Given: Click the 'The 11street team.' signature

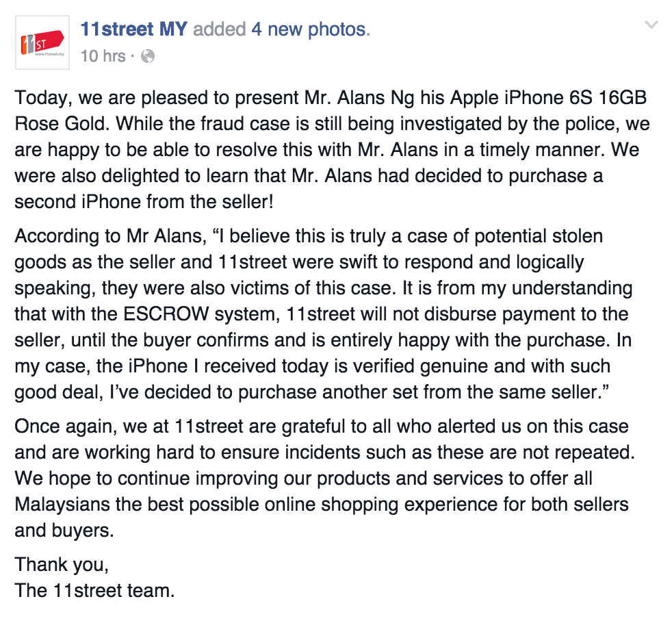Looking at the screenshot, I should tap(94, 591).
